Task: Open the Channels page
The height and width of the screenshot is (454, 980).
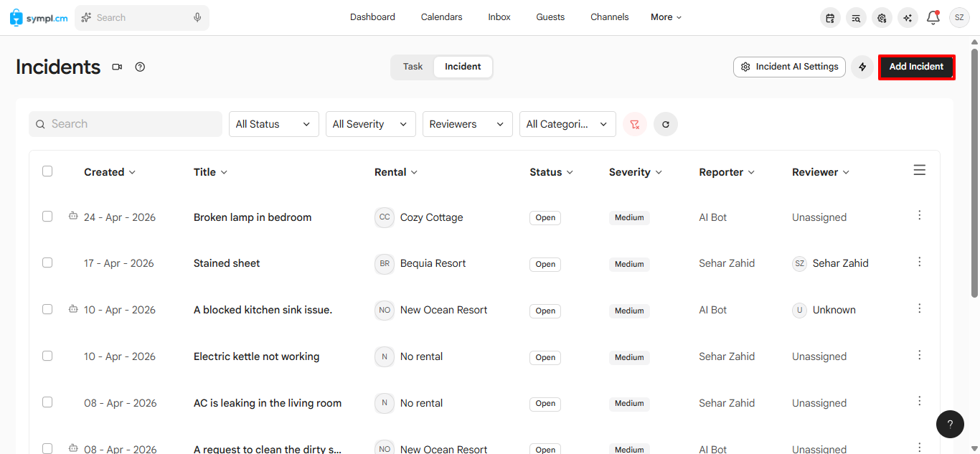Action: (610, 17)
